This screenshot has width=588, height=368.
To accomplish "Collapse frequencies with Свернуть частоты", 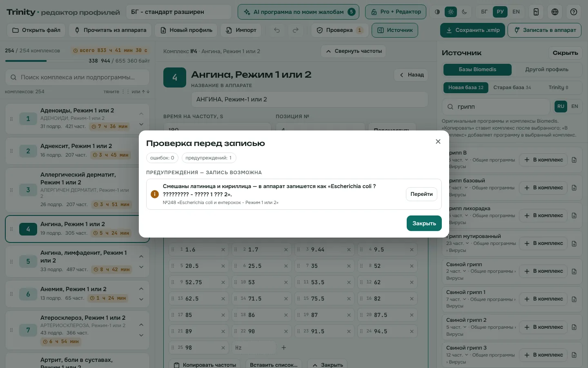I will (354, 51).
